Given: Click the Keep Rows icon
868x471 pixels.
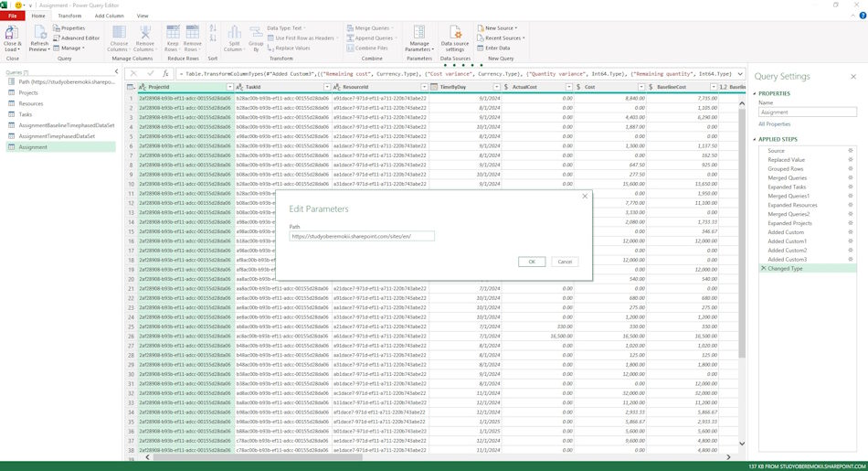Looking at the screenshot, I should pyautogui.click(x=173, y=32).
